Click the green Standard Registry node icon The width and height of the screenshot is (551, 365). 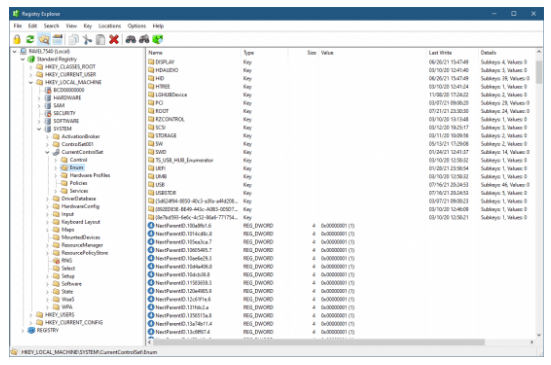(x=31, y=59)
